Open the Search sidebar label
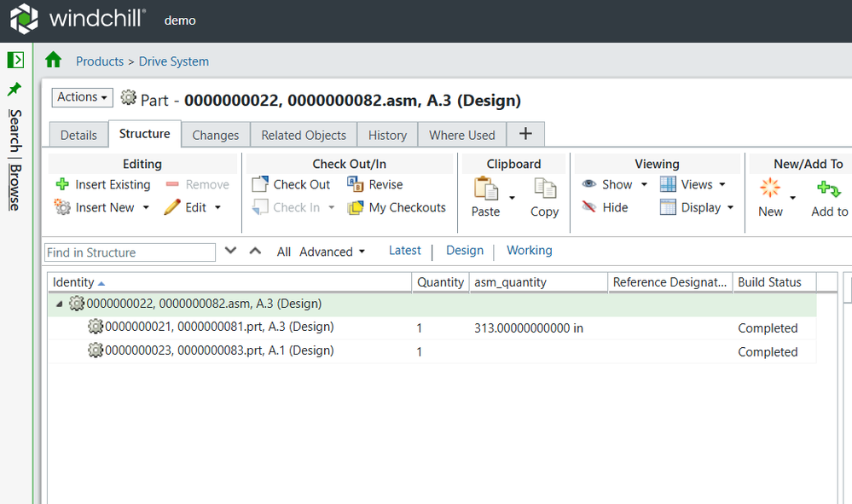Image resolution: width=852 pixels, height=504 pixels. (15, 130)
